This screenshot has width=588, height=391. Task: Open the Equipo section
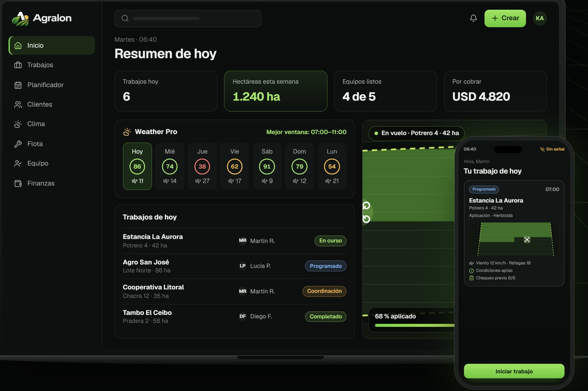(52, 163)
